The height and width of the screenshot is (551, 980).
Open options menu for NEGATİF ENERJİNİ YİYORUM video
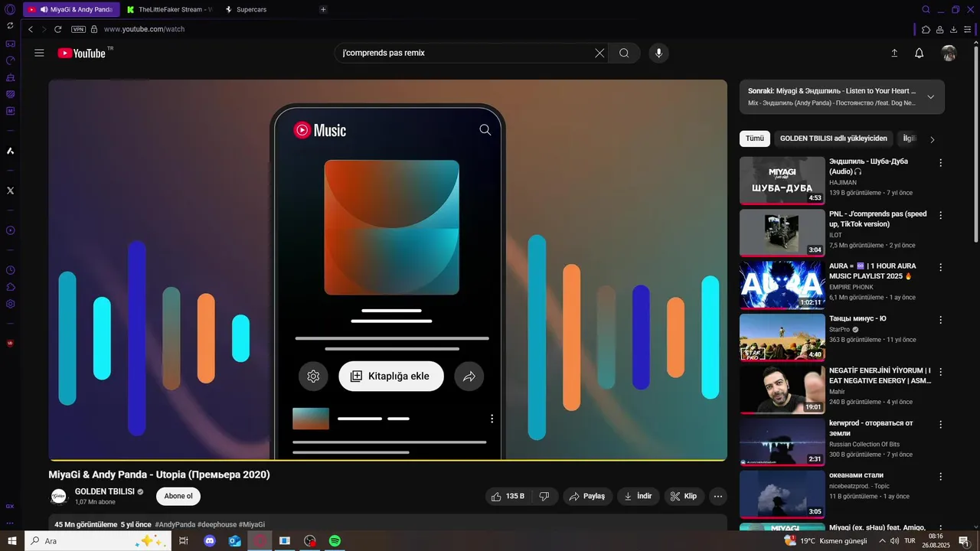(x=941, y=372)
